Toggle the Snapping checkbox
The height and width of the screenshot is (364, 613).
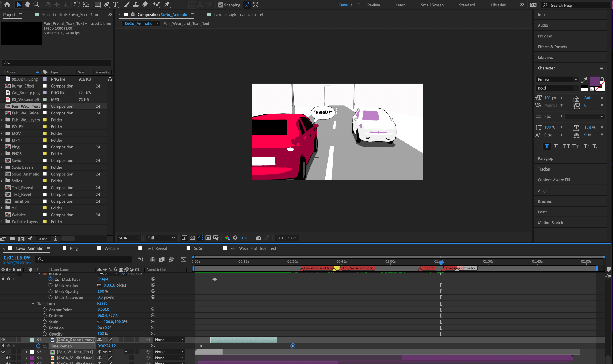(x=220, y=5)
